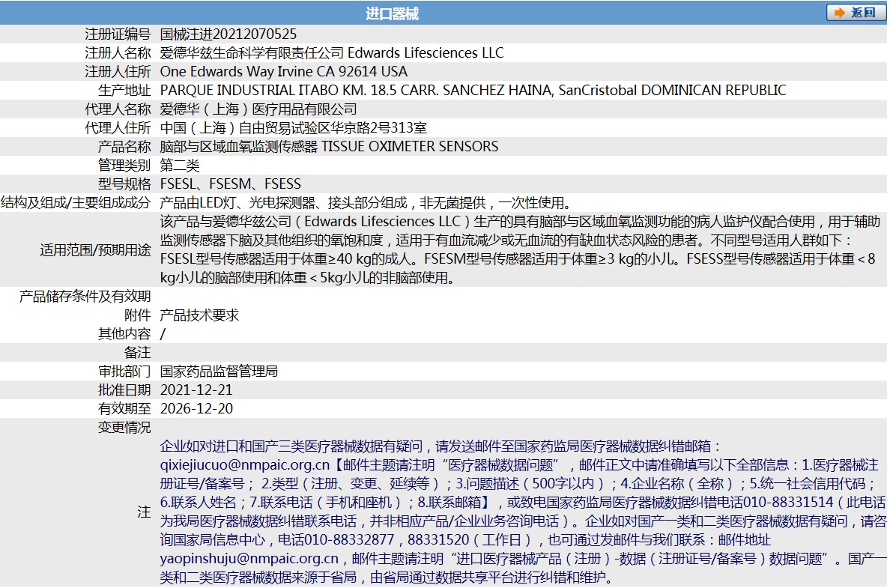Click the 结构及组成/主要组成成分 label
The width and height of the screenshot is (887, 588).
pos(76,202)
